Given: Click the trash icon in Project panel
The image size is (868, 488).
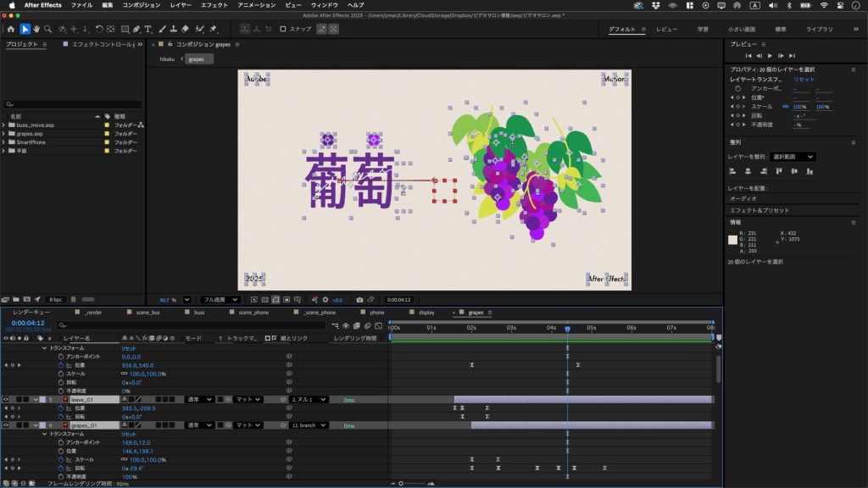Looking at the screenshot, I should (74, 299).
